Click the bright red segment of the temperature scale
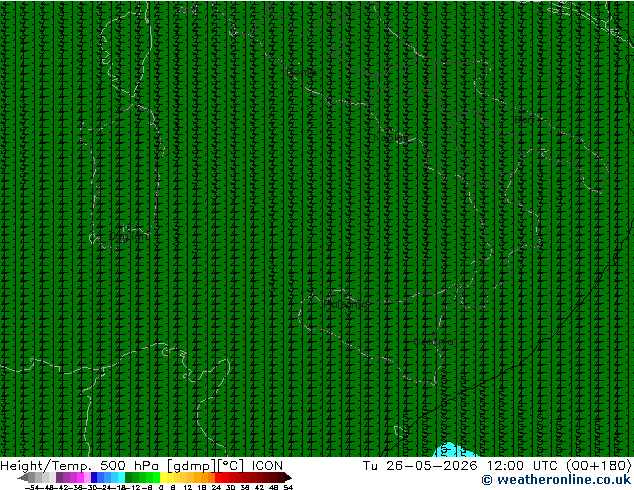The image size is (634, 490). point(218,477)
